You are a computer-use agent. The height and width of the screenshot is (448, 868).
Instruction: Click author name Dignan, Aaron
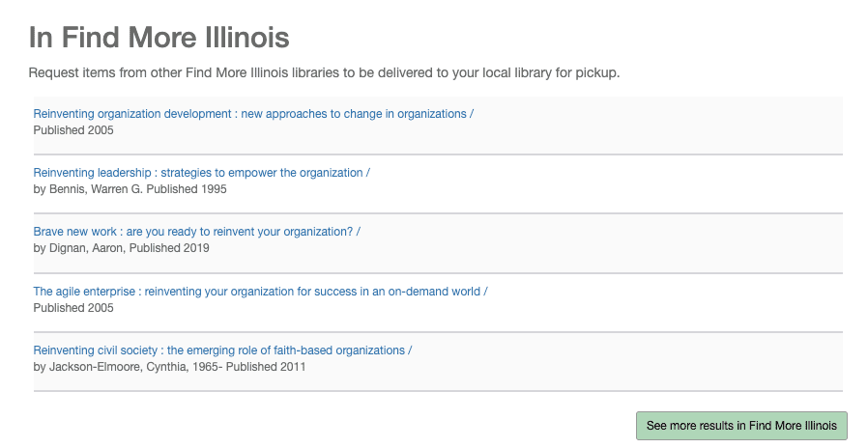(87, 248)
